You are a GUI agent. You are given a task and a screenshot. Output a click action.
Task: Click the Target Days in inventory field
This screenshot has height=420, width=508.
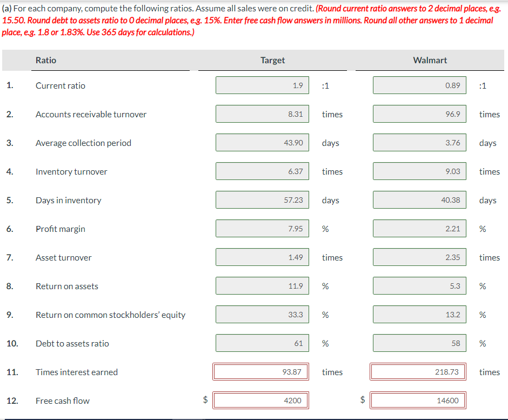click(262, 199)
